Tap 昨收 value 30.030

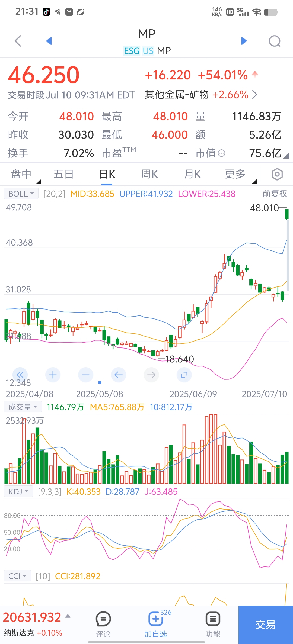(x=76, y=135)
